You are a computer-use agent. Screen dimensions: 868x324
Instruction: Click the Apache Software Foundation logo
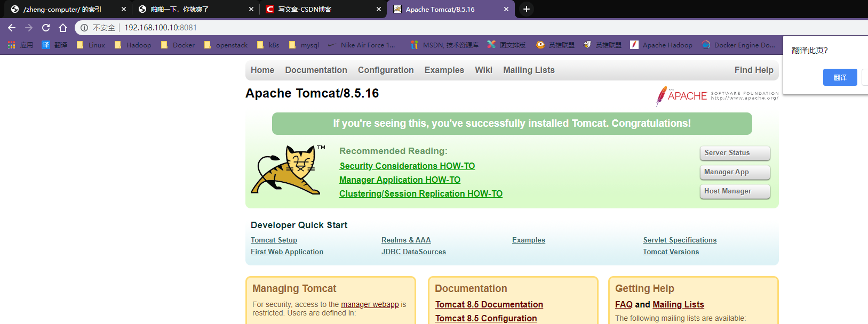717,96
